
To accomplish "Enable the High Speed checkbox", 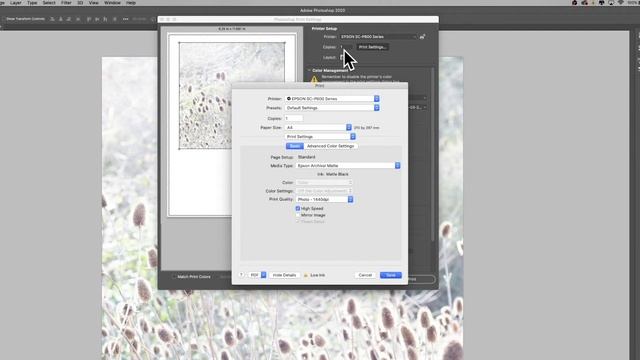I will tap(298, 209).
